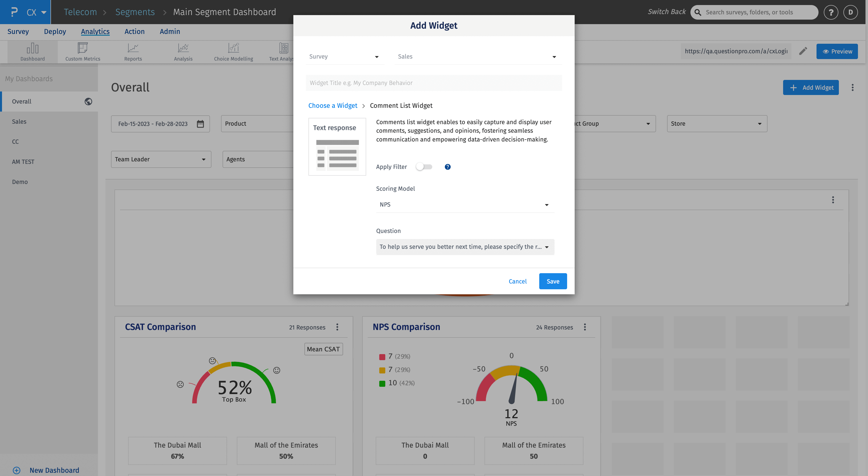Open the date range calendar icon
The width and height of the screenshot is (868, 476).
pyautogui.click(x=200, y=124)
